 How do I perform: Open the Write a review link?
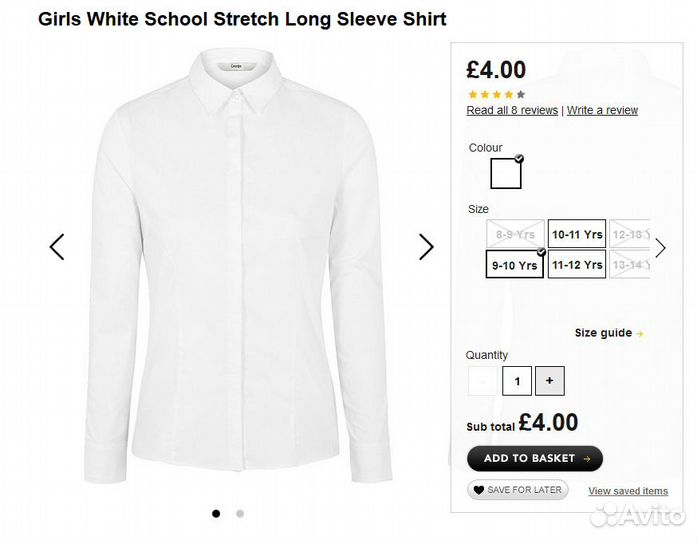[602, 110]
